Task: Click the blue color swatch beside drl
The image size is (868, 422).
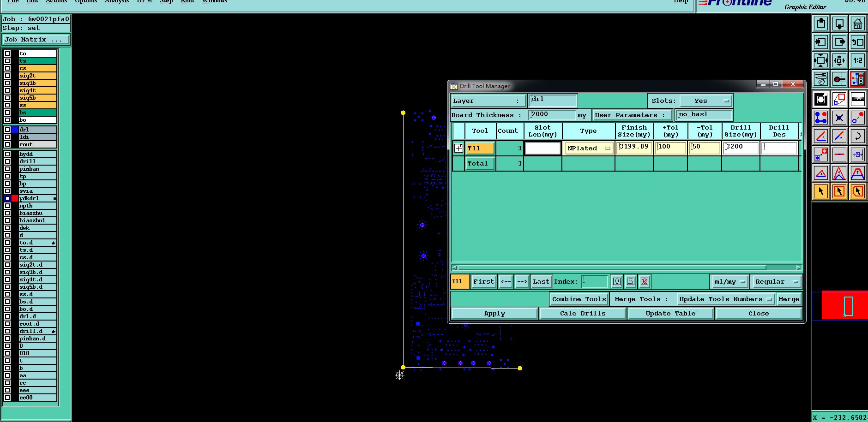Action: click(x=15, y=130)
